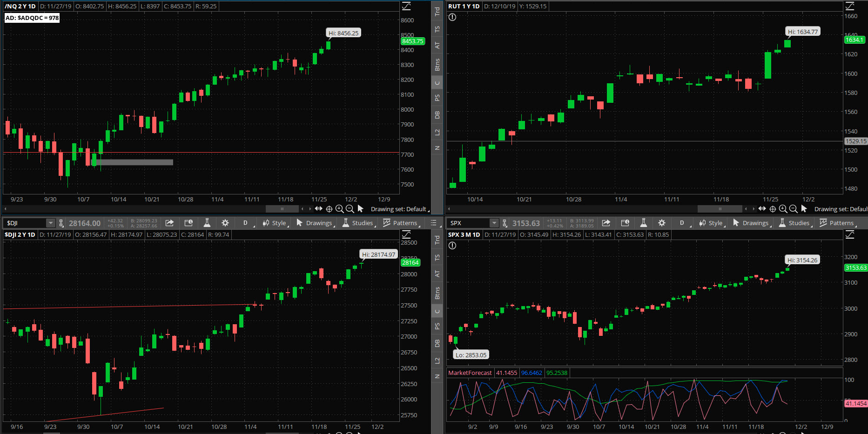Screen dimensions: 868x434
Task: Click into the SPX symbol input field
Action: [469, 223]
